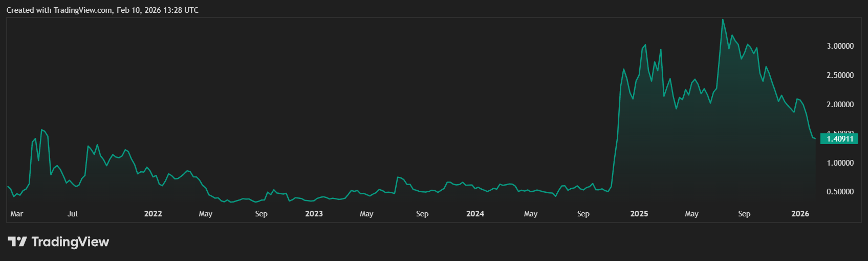Image resolution: width=868 pixels, height=261 pixels.
Task: Jump to the 2024 time axis marker
Action: pos(475,214)
